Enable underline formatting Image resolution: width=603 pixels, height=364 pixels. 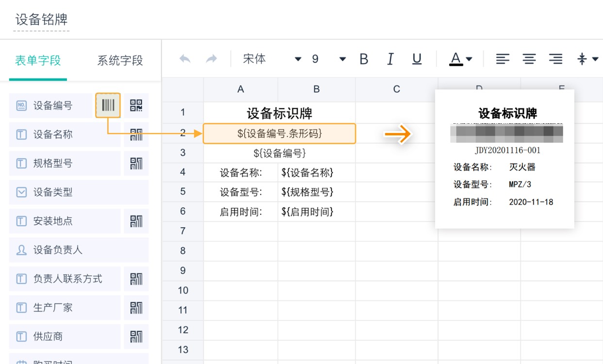(416, 58)
